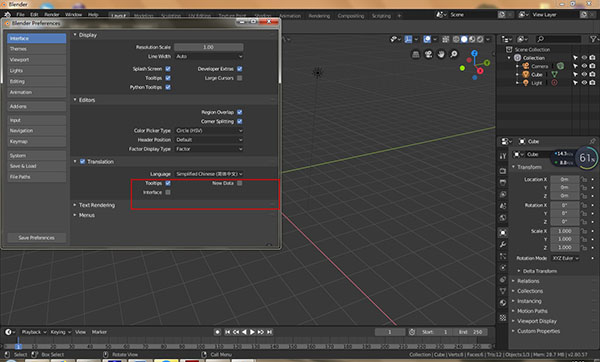
Task: Toggle the Developer Extras checkbox
Action: click(240, 69)
